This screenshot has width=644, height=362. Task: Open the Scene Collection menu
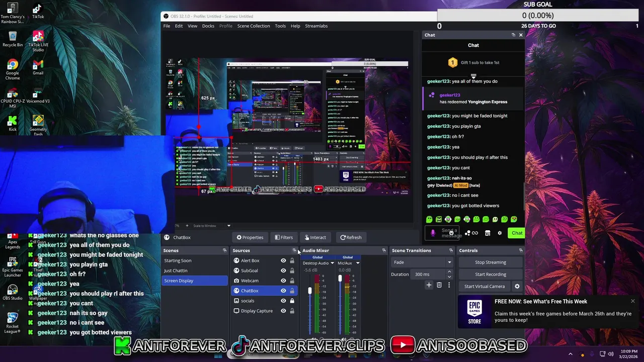pos(254,26)
